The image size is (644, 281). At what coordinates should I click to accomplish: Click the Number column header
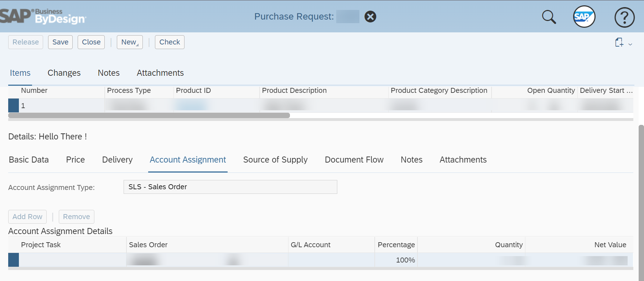point(34,91)
